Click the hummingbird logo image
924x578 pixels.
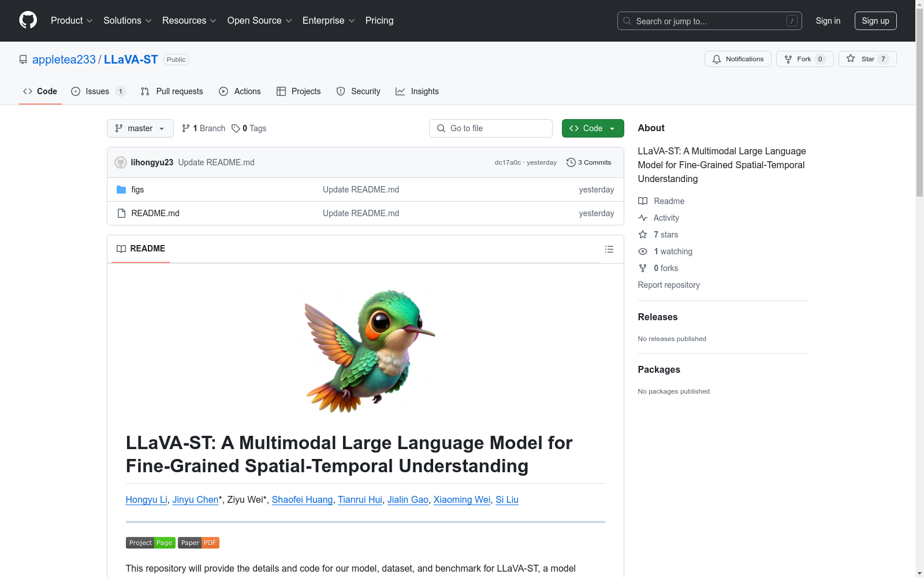point(366,349)
